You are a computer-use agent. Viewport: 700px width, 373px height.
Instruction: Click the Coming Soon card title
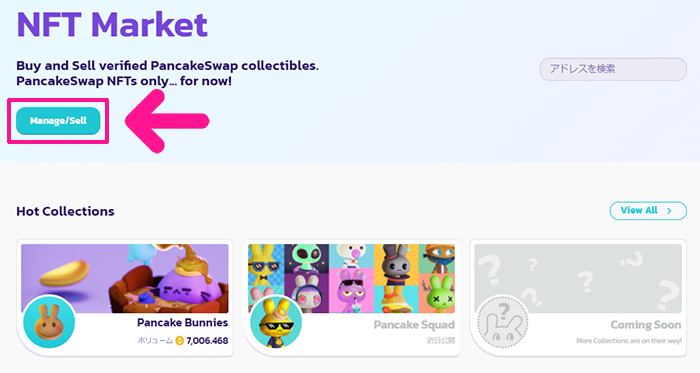click(x=646, y=325)
